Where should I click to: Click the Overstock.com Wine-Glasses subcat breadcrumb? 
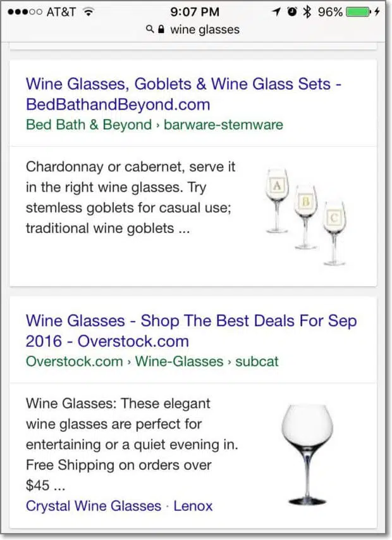click(152, 361)
